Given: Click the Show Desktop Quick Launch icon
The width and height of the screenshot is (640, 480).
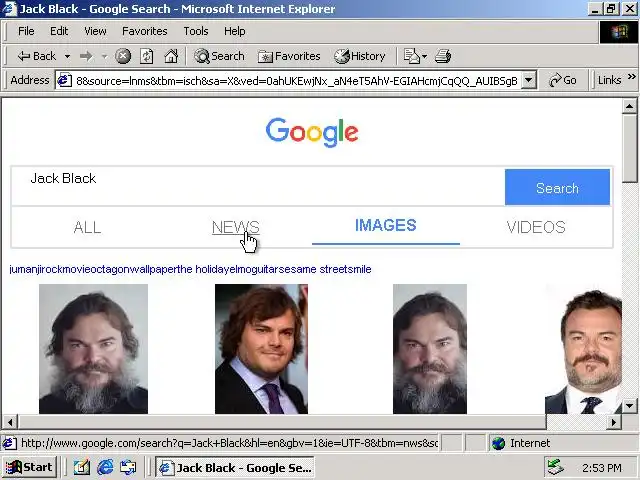Looking at the screenshot, I should pyautogui.click(x=82, y=467).
